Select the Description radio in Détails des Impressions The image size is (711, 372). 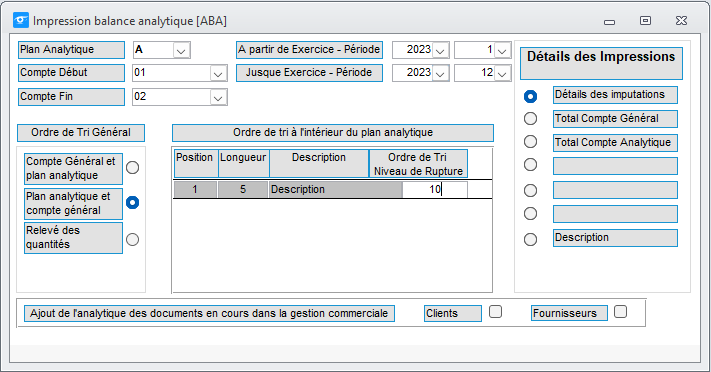point(530,239)
